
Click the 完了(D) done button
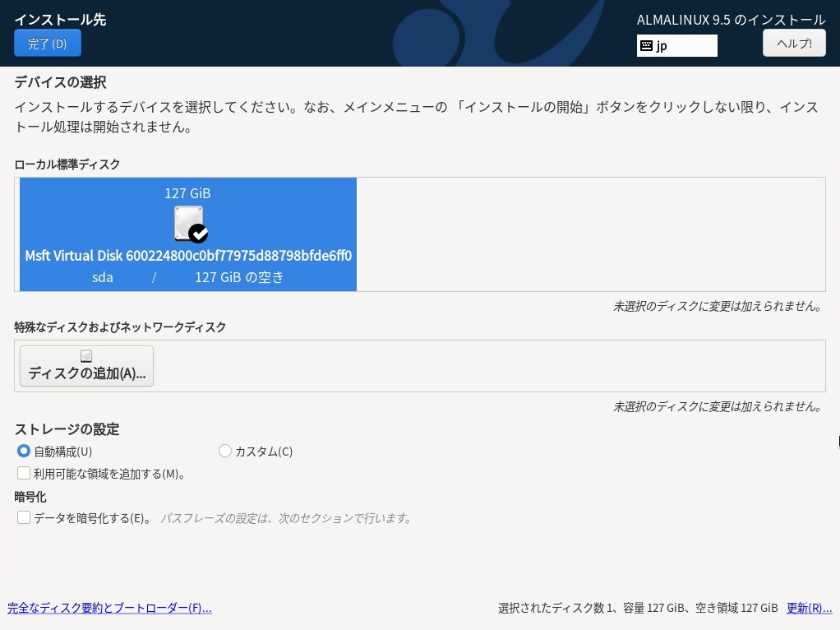[x=47, y=43]
